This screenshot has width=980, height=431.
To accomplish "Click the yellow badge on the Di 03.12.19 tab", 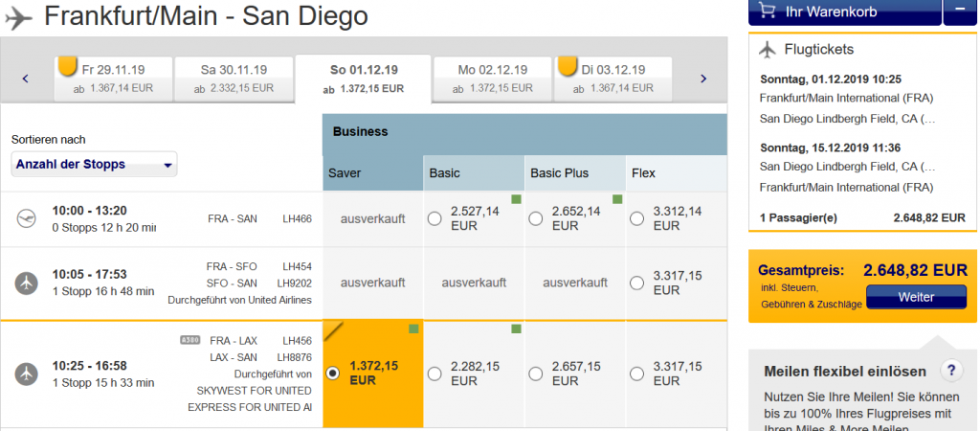I will click(x=568, y=65).
